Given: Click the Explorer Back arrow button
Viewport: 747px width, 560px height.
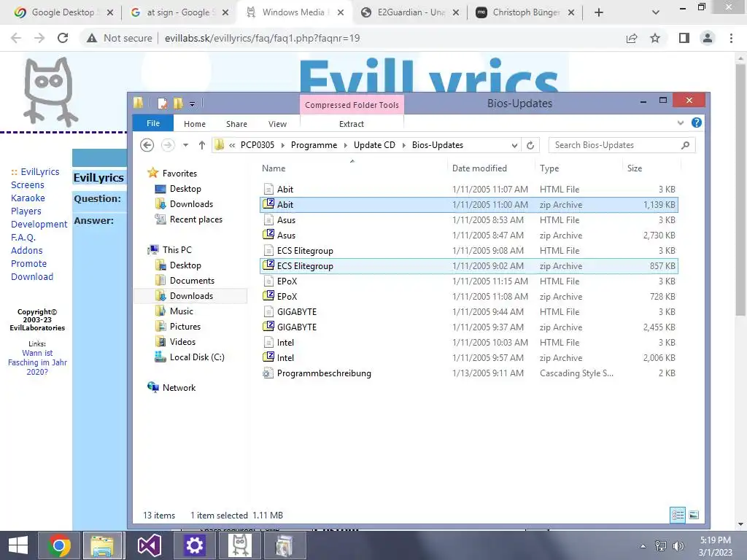Looking at the screenshot, I should click(147, 145).
